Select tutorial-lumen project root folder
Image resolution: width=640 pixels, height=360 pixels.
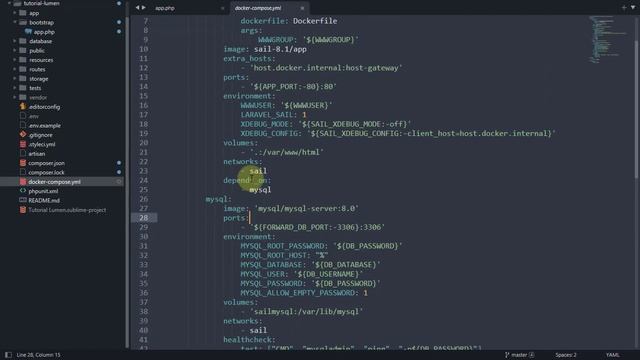point(42,3)
